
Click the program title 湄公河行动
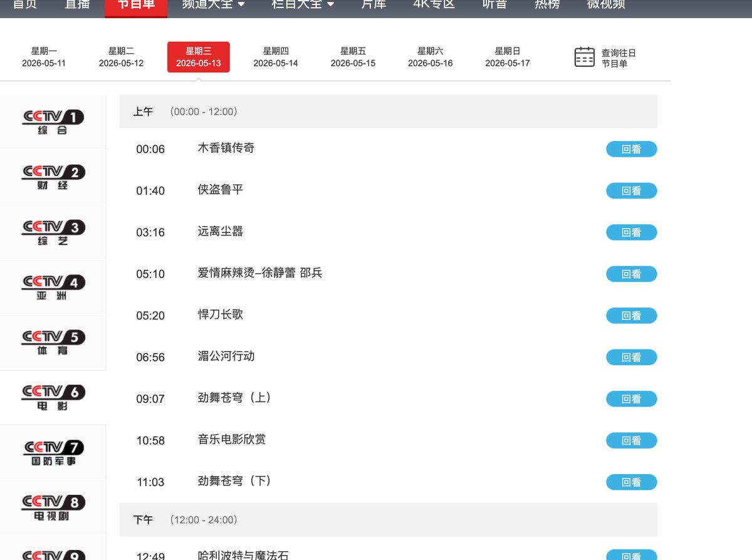pyautogui.click(x=226, y=356)
